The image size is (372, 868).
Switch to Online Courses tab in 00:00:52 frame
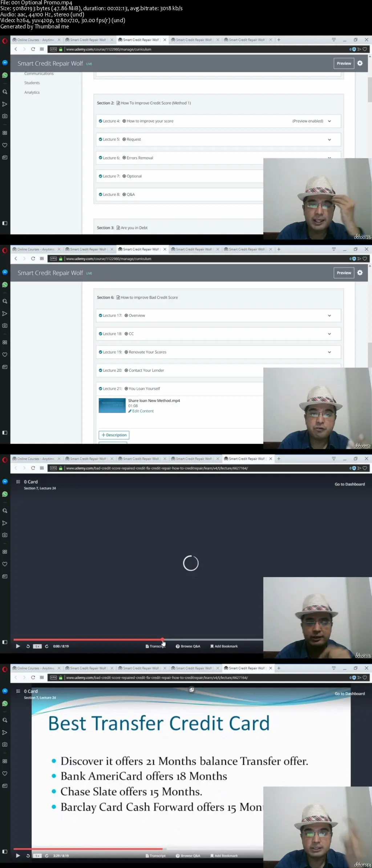(36, 249)
